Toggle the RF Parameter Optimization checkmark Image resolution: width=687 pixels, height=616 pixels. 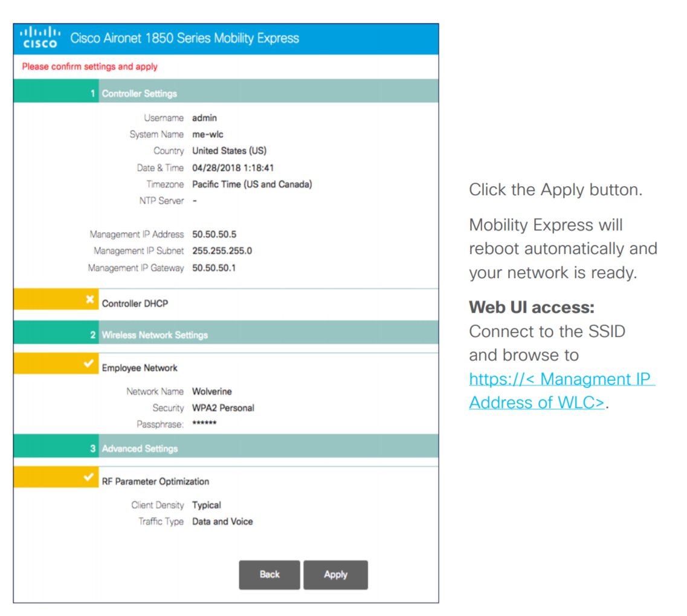89,478
